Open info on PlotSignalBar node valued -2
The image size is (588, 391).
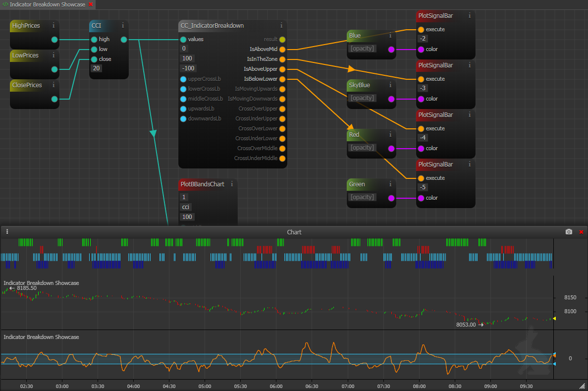[470, 16]
